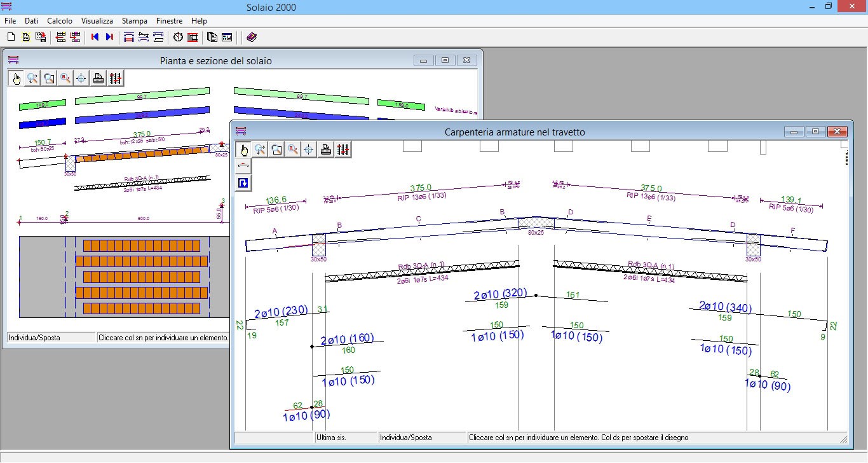Open the Calcolo menu
The height and width of the screenshot is (463, 868).
pos(60,21)
